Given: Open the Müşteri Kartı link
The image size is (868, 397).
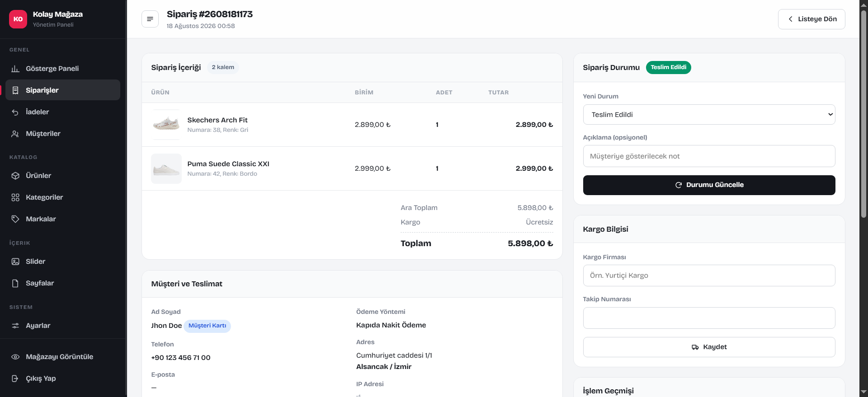Looking at the screenshot, I should tap(207, 326).
